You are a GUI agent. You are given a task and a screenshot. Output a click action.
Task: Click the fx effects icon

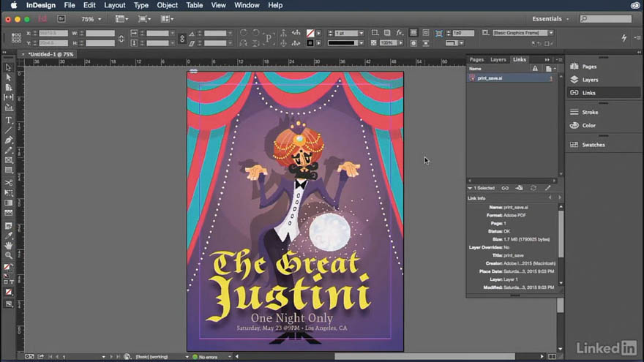400,33
